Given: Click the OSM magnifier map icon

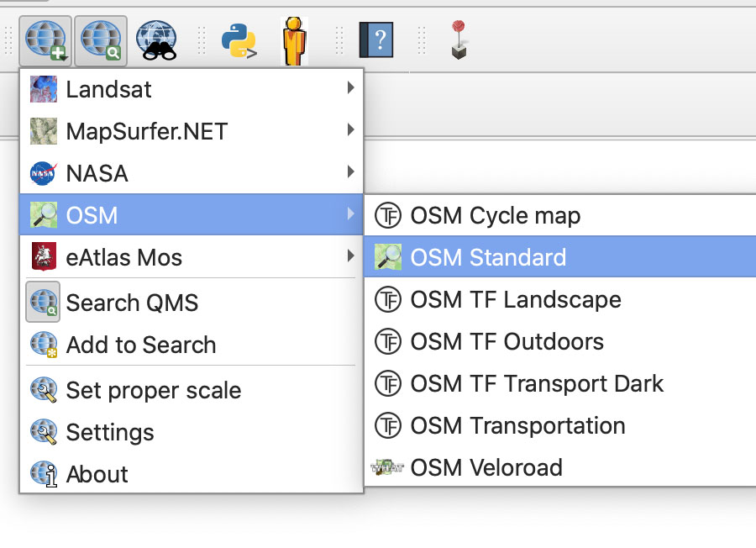Looking at the screenshot, I should [44, 215].
